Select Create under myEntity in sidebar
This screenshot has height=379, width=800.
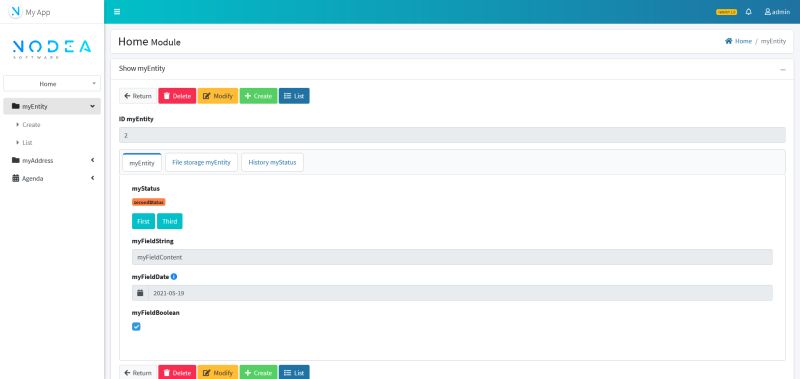tap(31, 124)
